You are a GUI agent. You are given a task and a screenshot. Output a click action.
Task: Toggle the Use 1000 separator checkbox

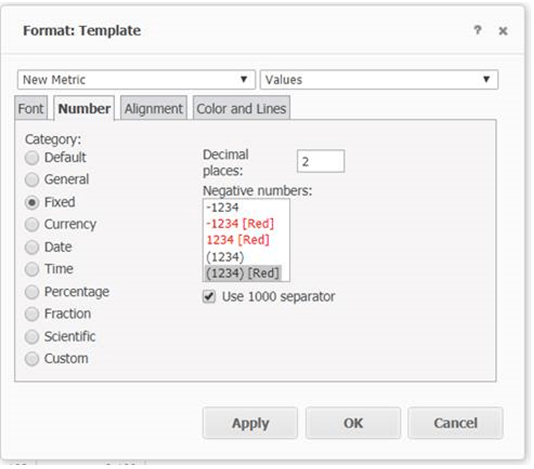tap(209, 296)
